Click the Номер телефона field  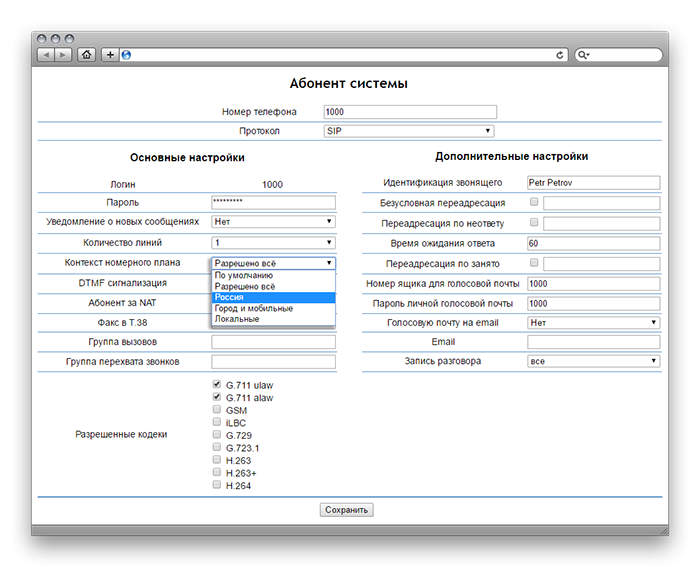click(410, 112)
